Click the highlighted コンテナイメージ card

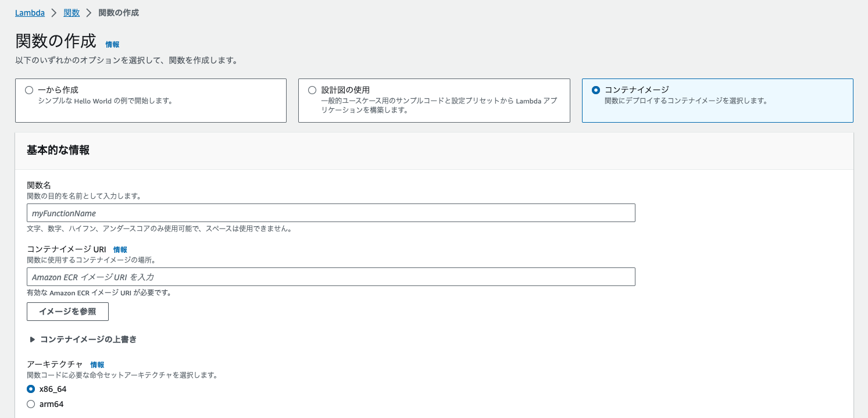pos(717,100)
